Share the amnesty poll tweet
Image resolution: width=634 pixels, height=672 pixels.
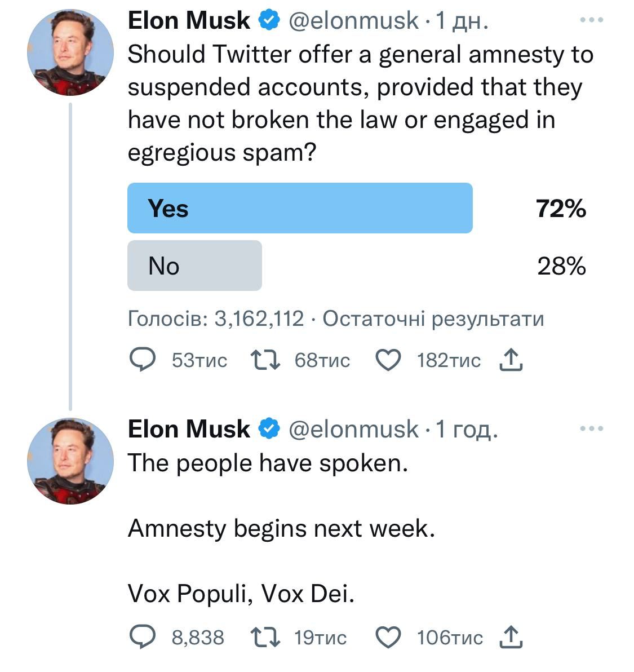point(511,360)
